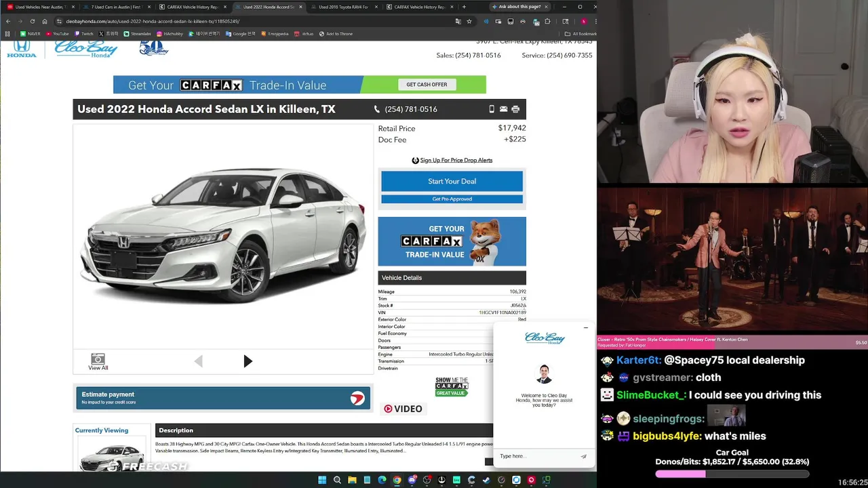
Task: Click the main Honda Accord photo
Action: [223, 235]
